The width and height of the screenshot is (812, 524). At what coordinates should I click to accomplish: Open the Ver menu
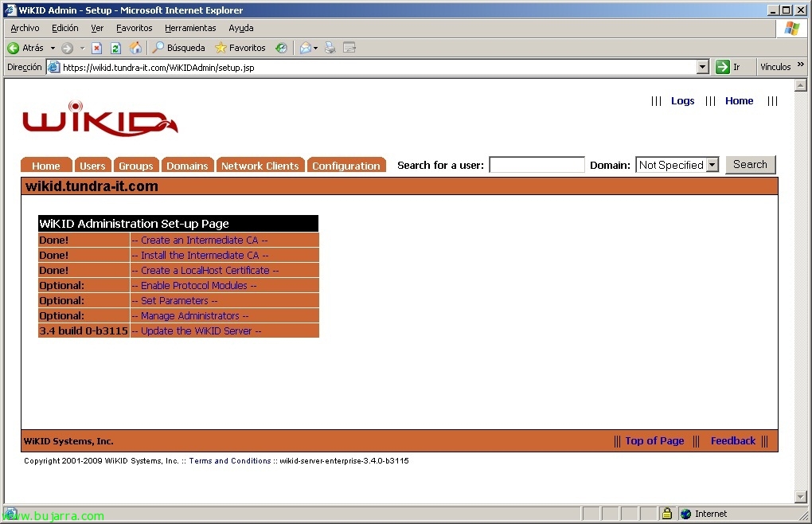pos(97,28)
